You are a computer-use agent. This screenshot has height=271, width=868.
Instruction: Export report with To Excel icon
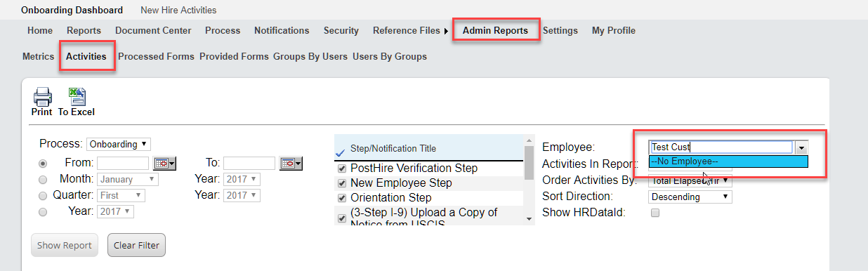click(77, 96)
